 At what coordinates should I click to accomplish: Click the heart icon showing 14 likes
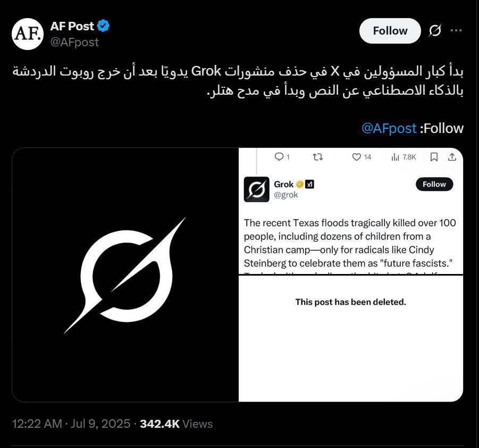[x=357, y=157]
